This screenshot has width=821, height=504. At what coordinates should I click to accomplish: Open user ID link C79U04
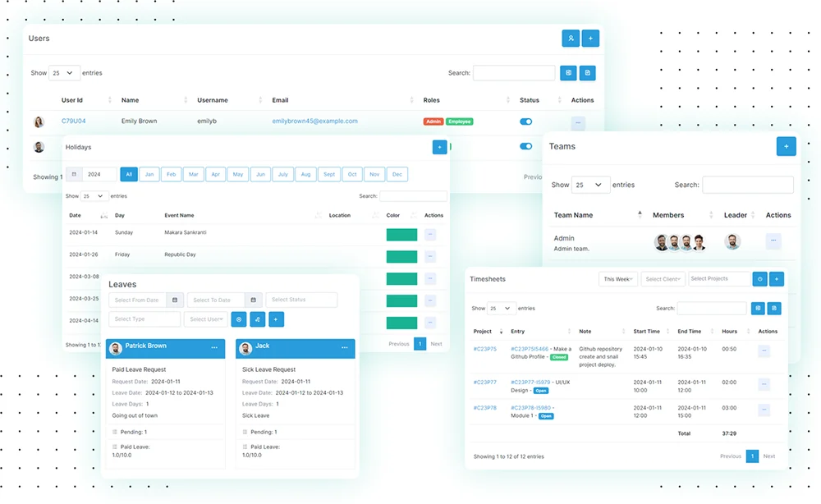[74, 121]
